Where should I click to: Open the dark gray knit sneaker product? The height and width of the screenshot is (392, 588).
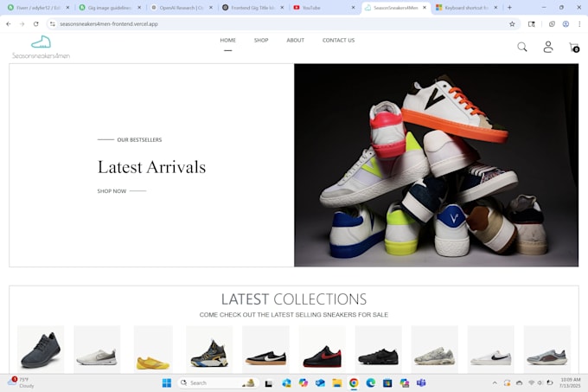point(41,349)
